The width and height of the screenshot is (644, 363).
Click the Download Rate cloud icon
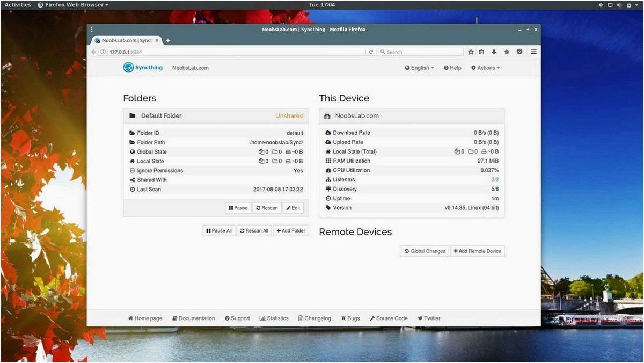point(328,133)
